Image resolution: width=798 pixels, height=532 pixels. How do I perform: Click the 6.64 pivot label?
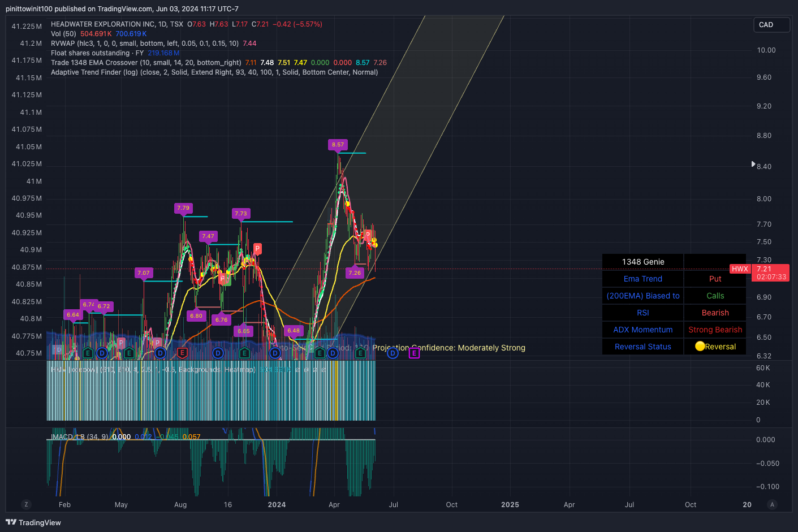73,315
